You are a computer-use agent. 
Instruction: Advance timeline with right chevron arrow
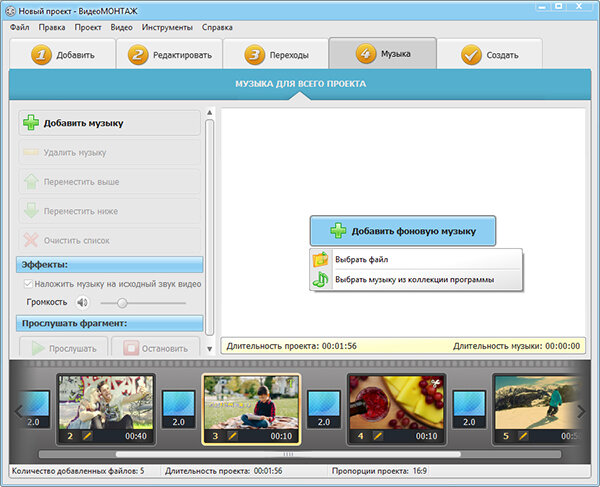click(581, 412)
